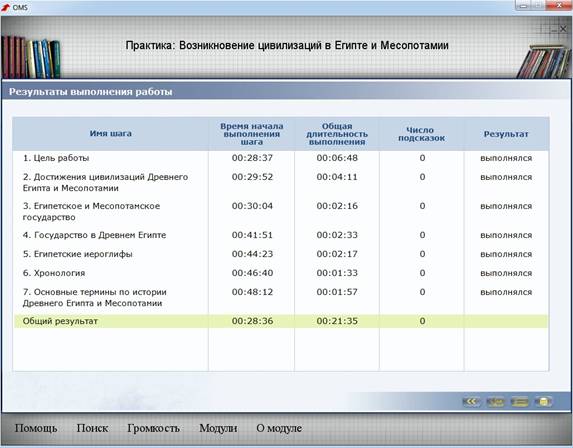Click the second icon in the bottom results toolbar

pos(495,402)
